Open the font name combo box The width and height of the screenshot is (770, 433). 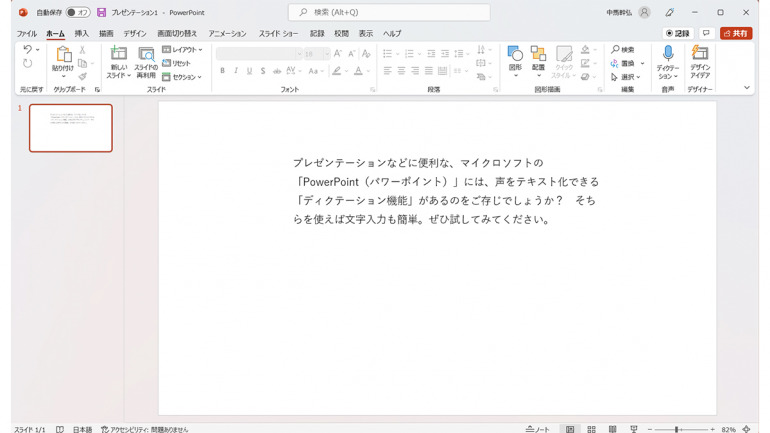point(259,54)
